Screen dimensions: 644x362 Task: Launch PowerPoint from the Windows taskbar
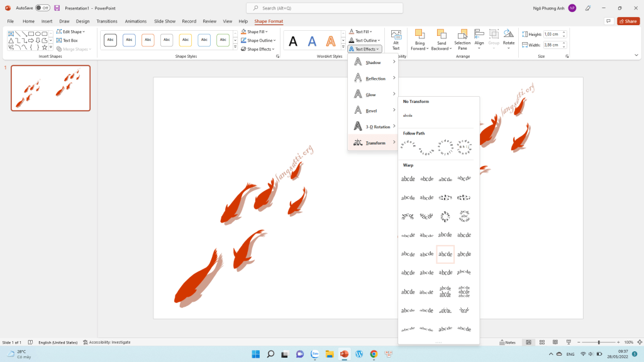(x=344, y=354)
